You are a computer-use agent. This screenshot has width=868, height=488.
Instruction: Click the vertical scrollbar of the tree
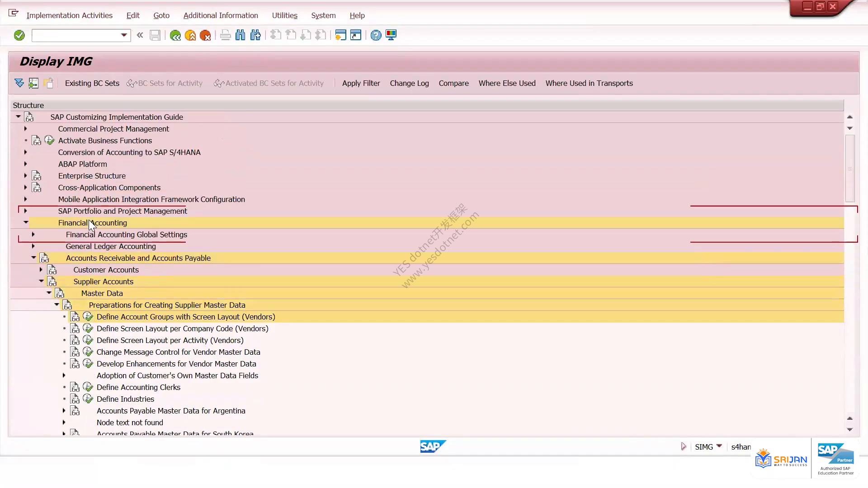tap(850, 169)
